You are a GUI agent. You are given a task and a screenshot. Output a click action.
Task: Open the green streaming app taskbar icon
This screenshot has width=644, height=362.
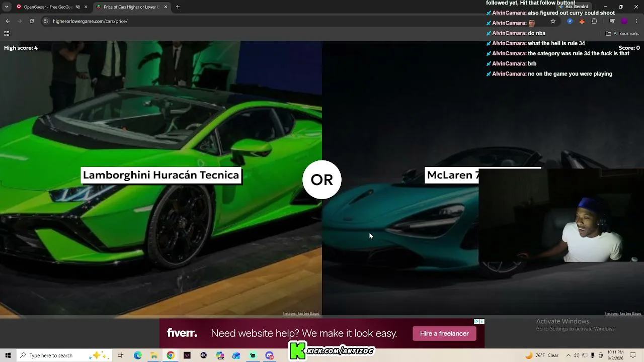point(253,355)
